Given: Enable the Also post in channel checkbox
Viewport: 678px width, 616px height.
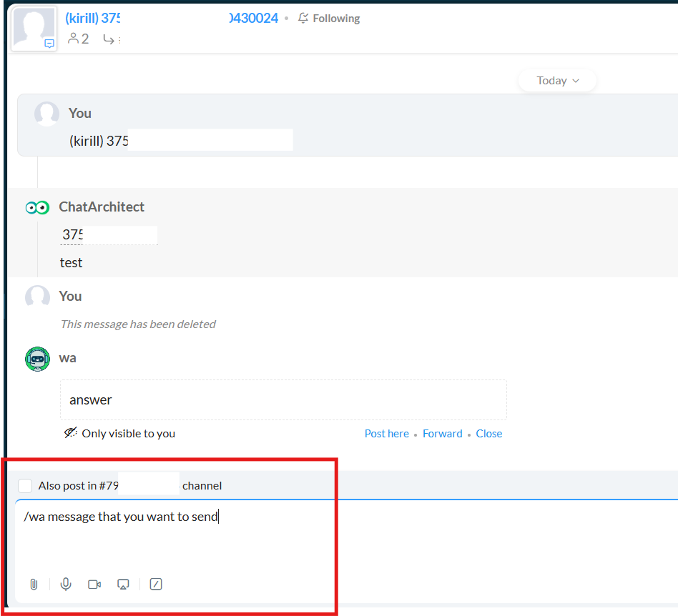Looking at the screenshot, I should 25,486.
